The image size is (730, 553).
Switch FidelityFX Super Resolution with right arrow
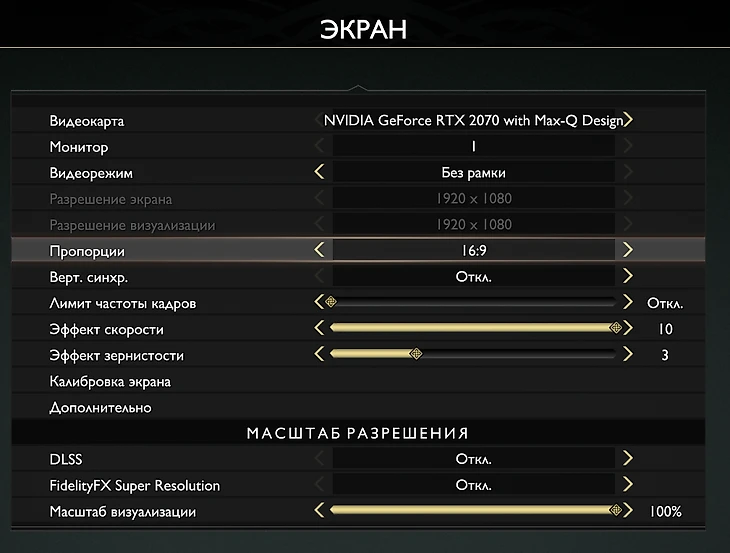click(x=628, y=485)
